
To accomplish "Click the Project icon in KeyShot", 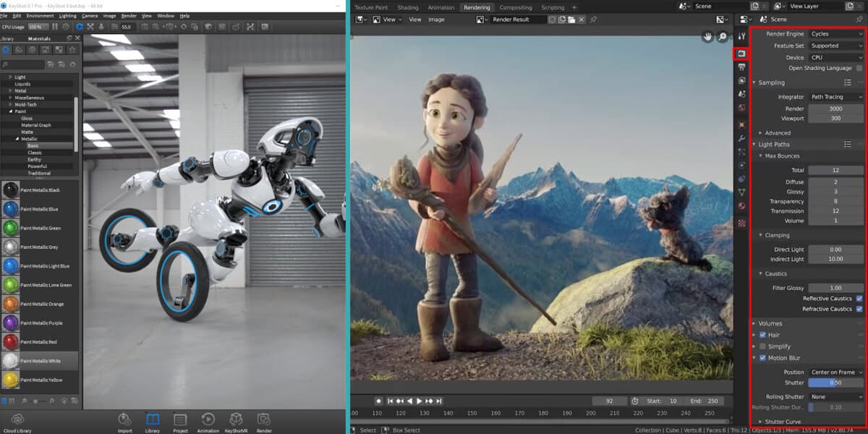I will [x=180, y=420].
